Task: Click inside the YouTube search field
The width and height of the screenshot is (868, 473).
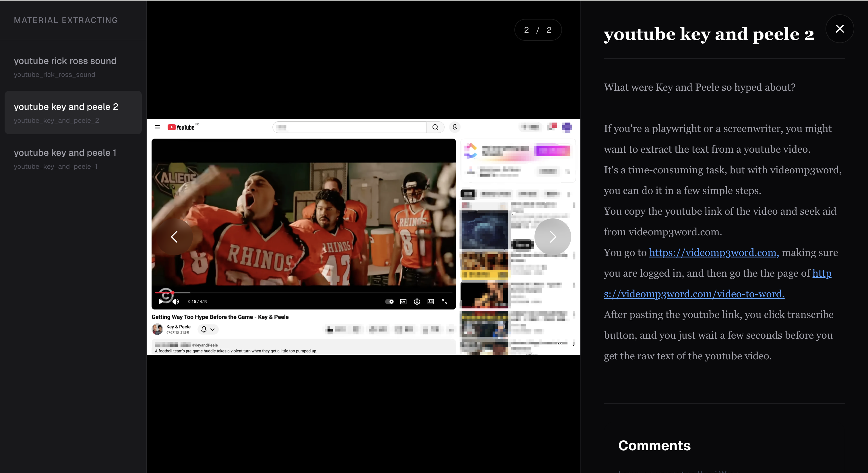Action: [x=349, y=127]
